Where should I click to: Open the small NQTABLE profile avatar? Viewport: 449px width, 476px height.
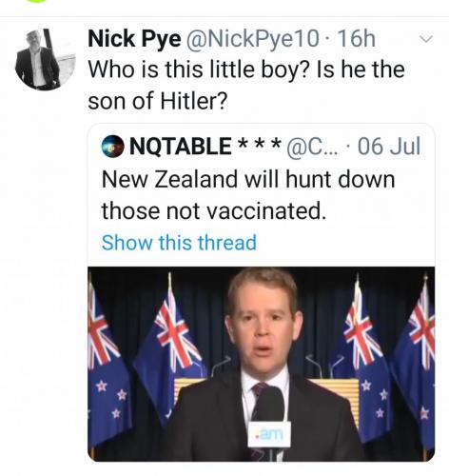click(x=112, y=147)
